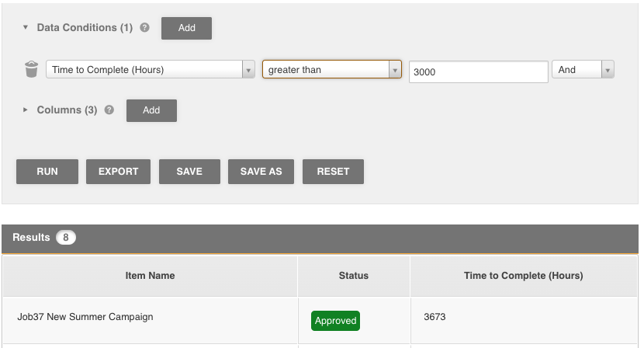Open the 'greater than' operator dropdown
The height and width of the screenshot is (348, 644).
coord(331,70)
